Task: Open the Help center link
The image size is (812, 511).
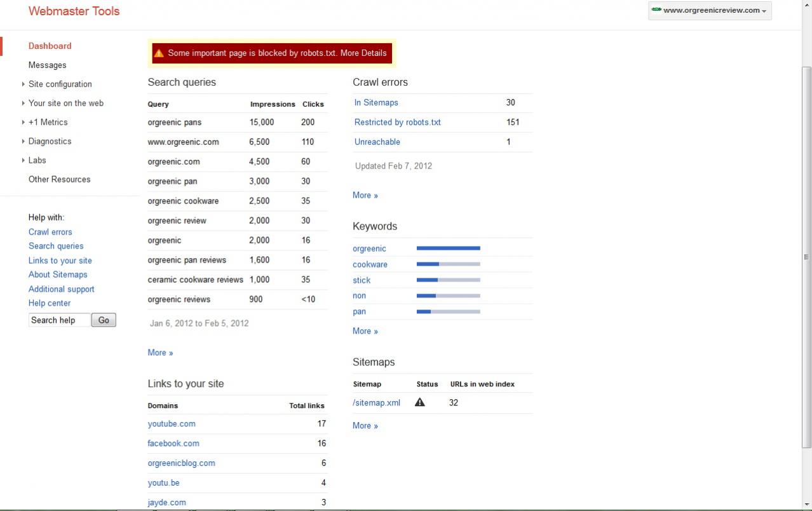Action: pos(50,303)
